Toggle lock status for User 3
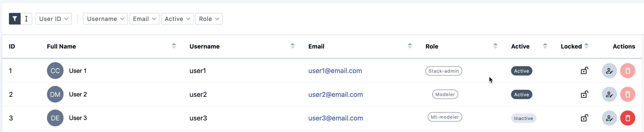The image size is (644, 132). [x=584, y=118]
